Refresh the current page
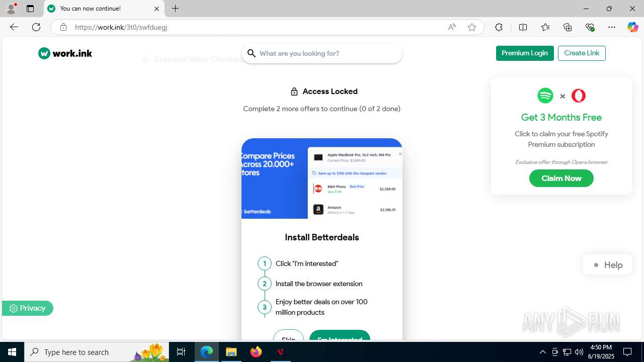This screenshot has height=362, width=644. [x=36, y=27]
